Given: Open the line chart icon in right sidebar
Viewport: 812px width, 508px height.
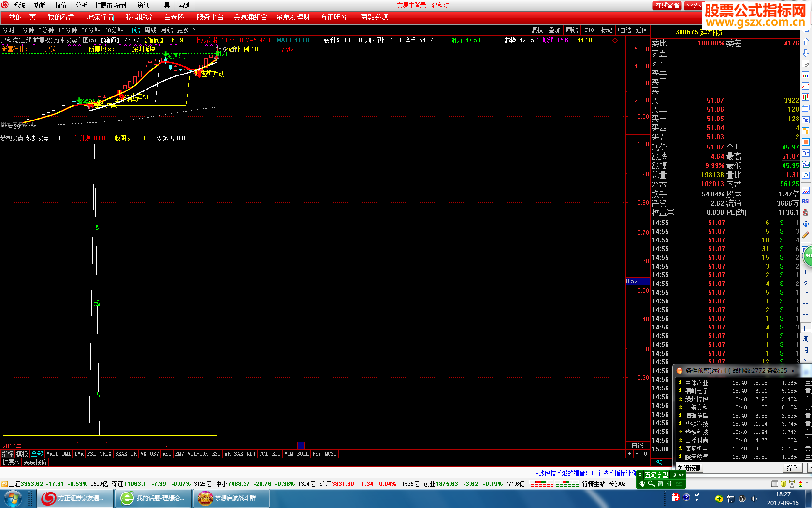Looking at the screenshot, I should coord(805,86).
